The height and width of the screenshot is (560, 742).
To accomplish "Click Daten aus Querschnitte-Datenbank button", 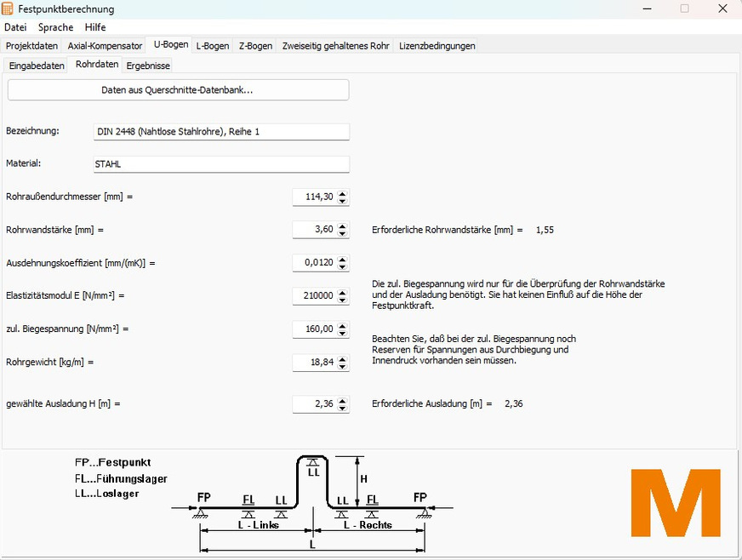I will (178, 90).
